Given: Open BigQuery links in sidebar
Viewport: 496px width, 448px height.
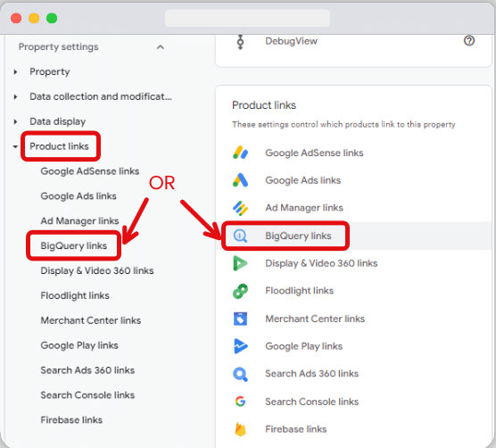Looking at the screenshot, I should pyautogui.click(x=74, y=245).
